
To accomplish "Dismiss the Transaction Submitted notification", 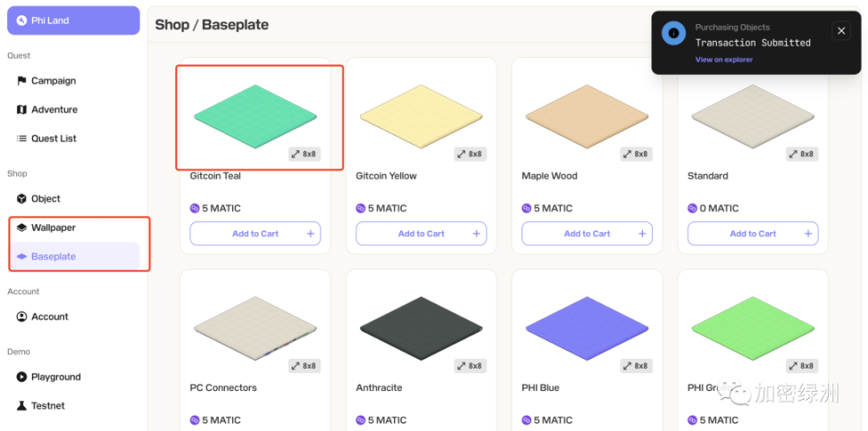I will click(x=841, y=31).
